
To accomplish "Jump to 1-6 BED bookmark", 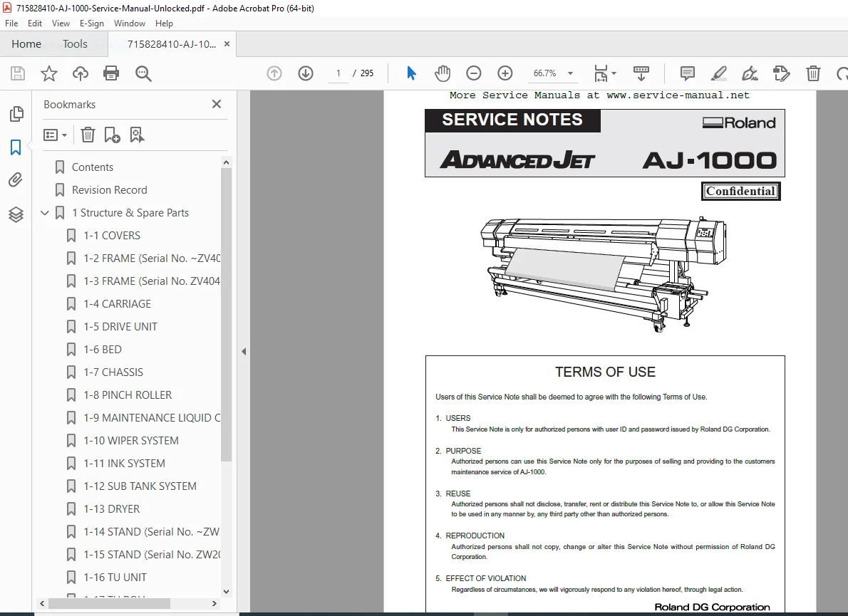I will click(102, 349).
